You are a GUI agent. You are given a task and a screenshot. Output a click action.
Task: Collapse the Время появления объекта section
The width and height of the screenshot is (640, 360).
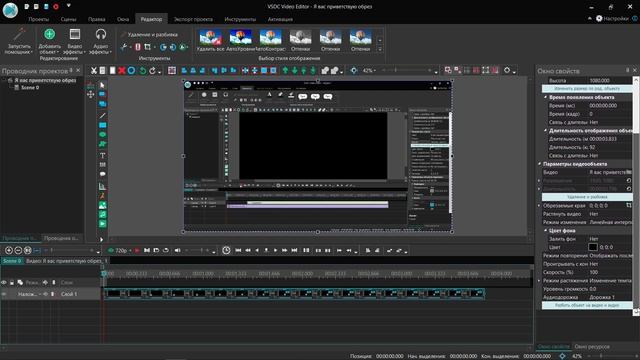pos(546,97)
